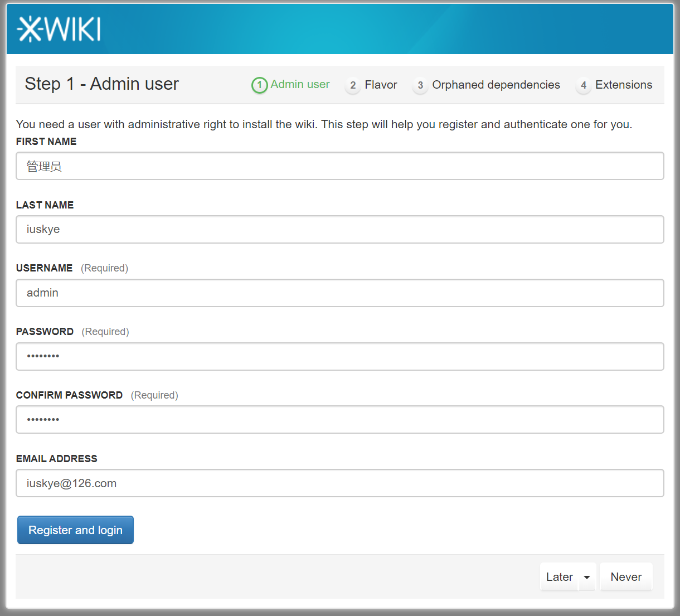Click the Step 1 - Admin user heading
The image size is (680, 616).
(102, 84)
